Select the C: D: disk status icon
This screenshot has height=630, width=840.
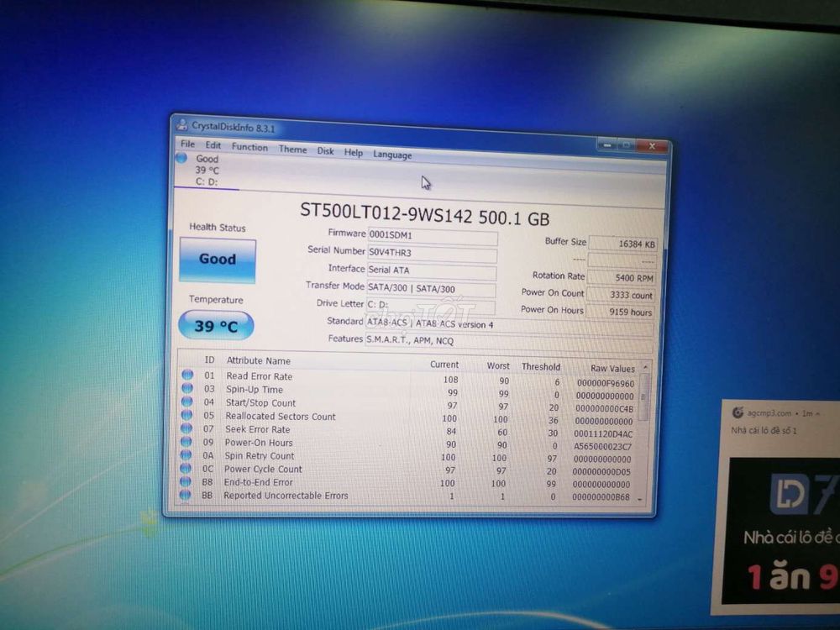click(x=181, y=158)
